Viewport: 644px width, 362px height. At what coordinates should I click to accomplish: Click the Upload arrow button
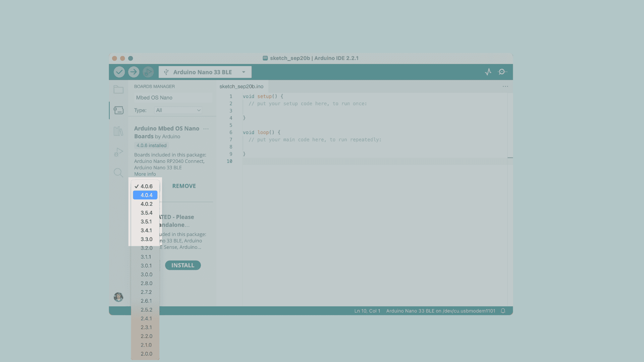[133, 72]
